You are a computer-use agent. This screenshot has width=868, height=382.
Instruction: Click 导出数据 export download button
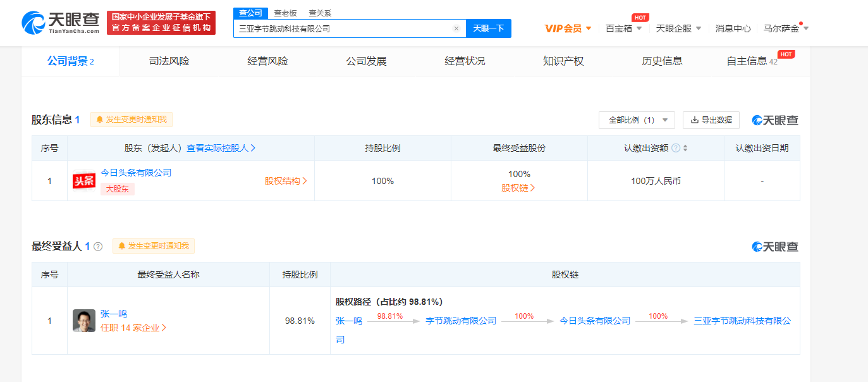tap(711, 120)
